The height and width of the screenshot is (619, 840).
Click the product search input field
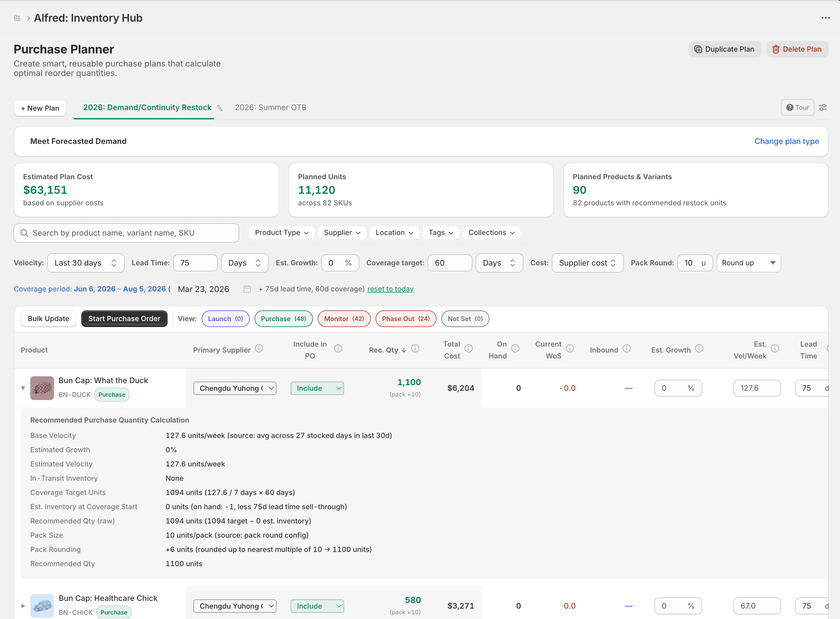[x=126, y=233]
